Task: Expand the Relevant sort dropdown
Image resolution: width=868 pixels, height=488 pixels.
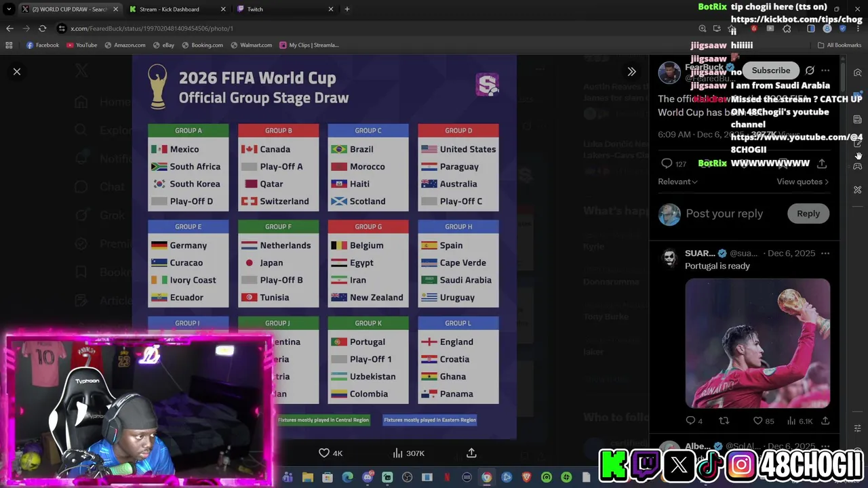Action: [677, 182]
